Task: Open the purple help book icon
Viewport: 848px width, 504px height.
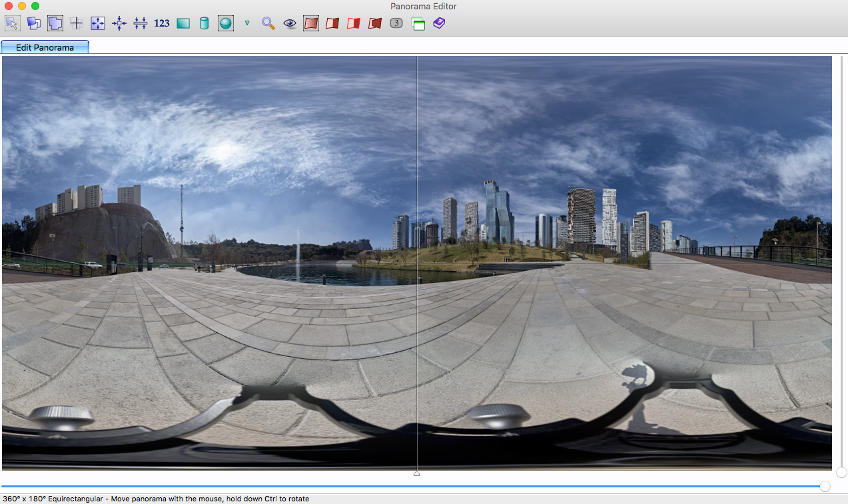Action: point(439,23)
